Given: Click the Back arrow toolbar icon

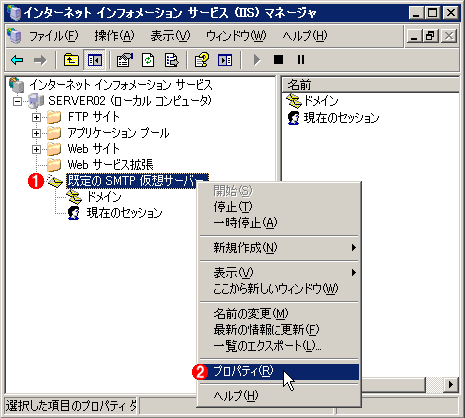Looking at the screenshot, I should (17, 60).
